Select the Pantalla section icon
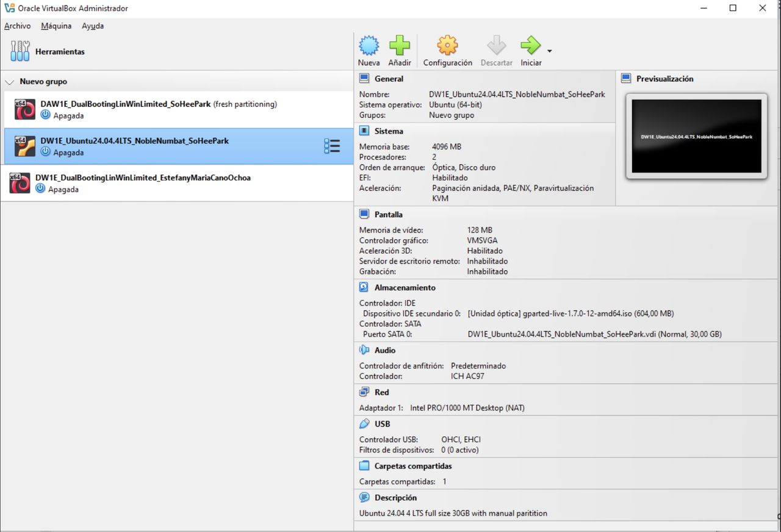The width and height of the screenshot is (781, 532). [x=364, y=214]
